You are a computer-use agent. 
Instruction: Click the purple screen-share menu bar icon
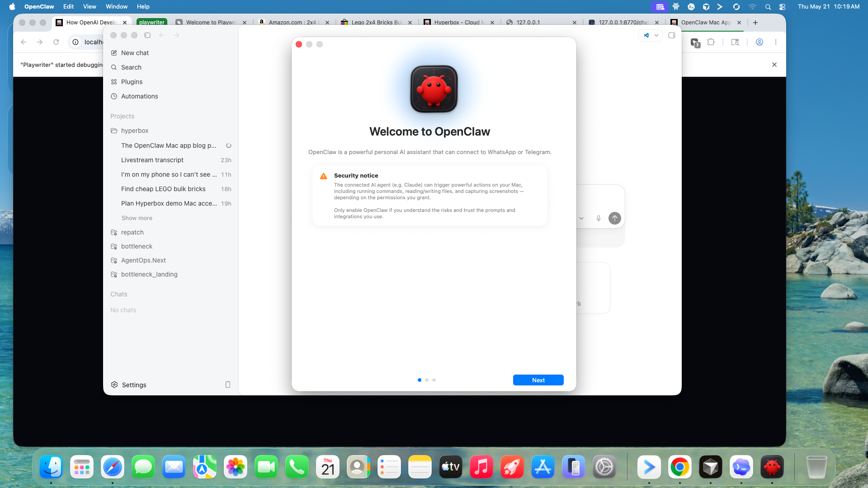(660, 7)
